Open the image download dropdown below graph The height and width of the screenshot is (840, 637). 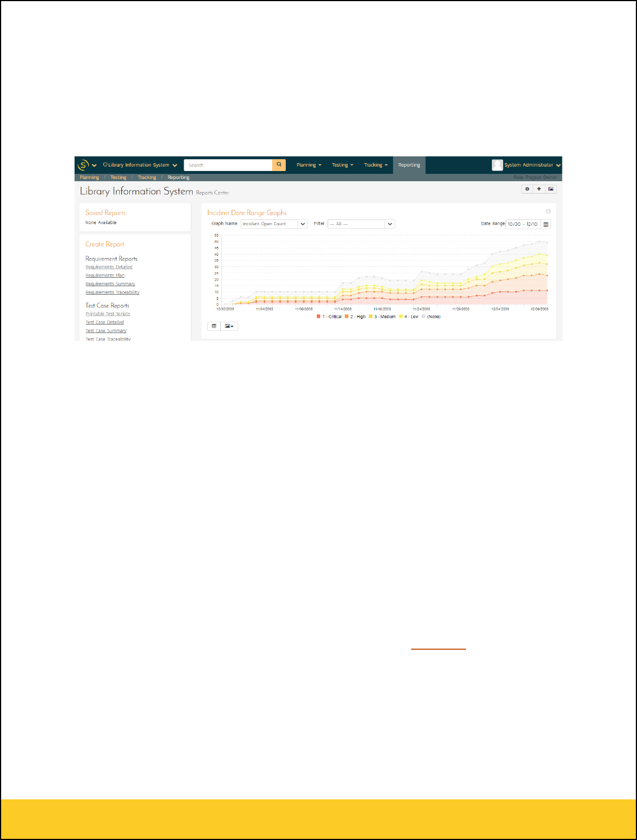pos(229,326)
